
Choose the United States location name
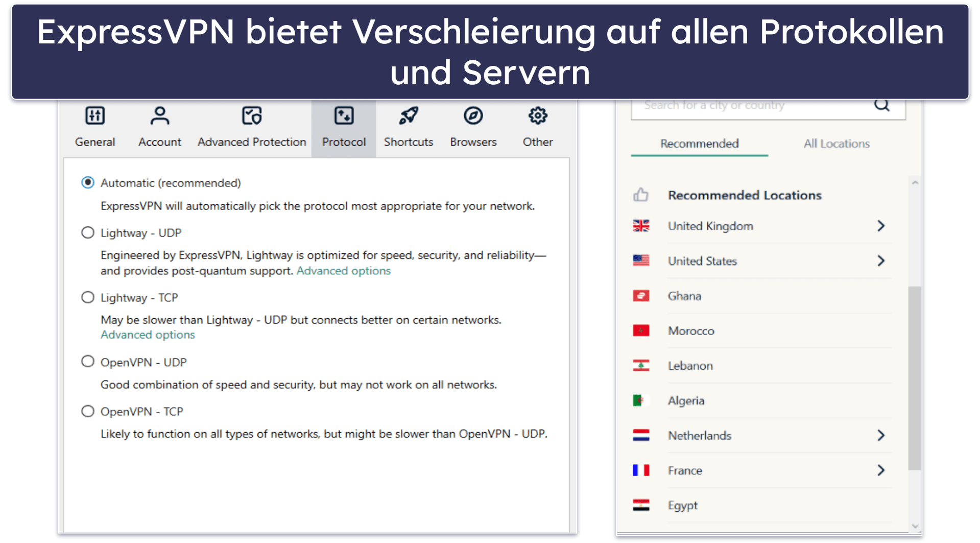[x=702, y=261]
